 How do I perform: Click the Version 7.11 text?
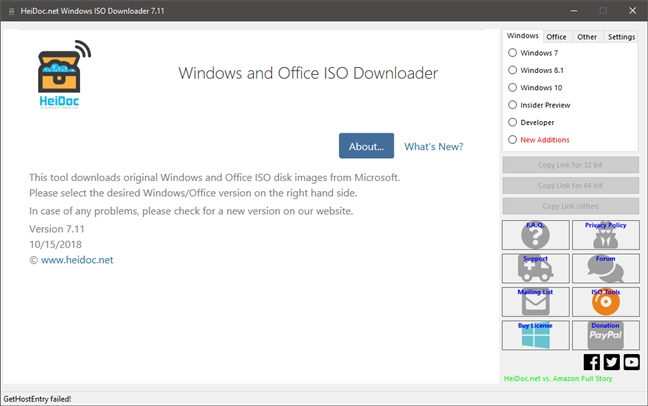[57, 229]
